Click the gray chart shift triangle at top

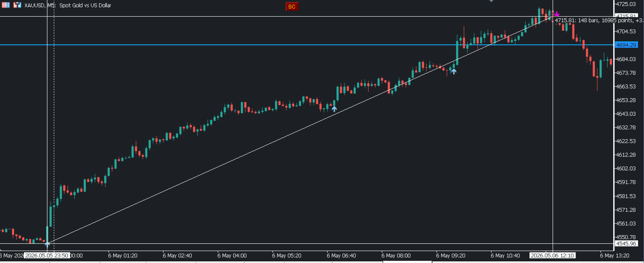[491, 1]
